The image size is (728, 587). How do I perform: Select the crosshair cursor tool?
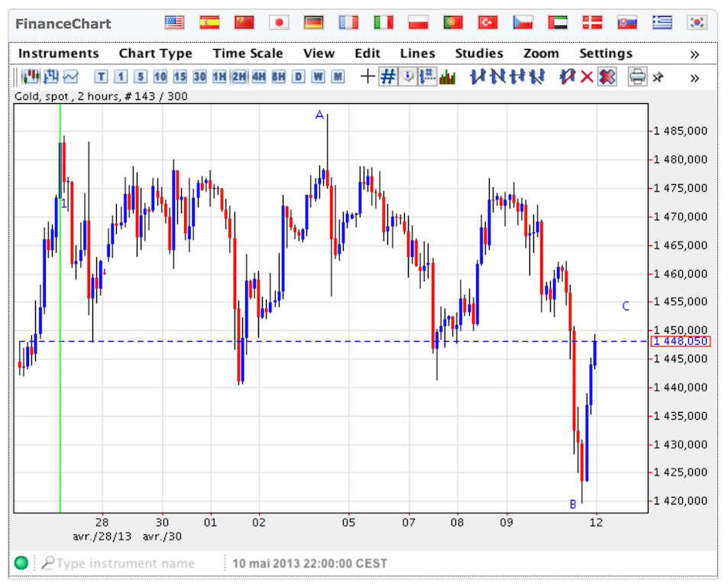pos(368,76)
